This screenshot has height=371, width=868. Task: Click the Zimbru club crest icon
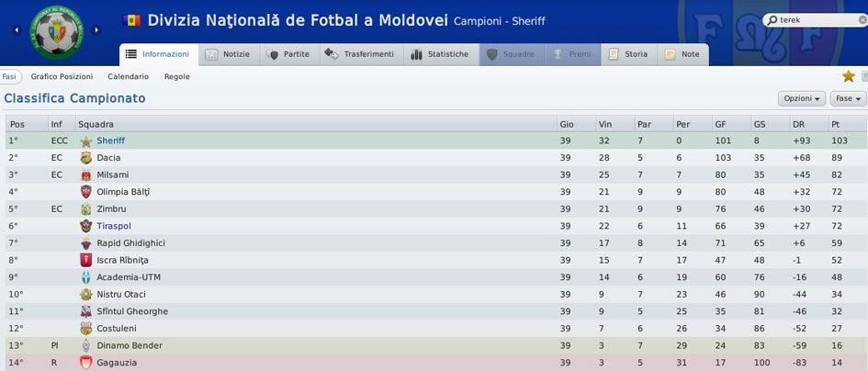coord(86,209)
